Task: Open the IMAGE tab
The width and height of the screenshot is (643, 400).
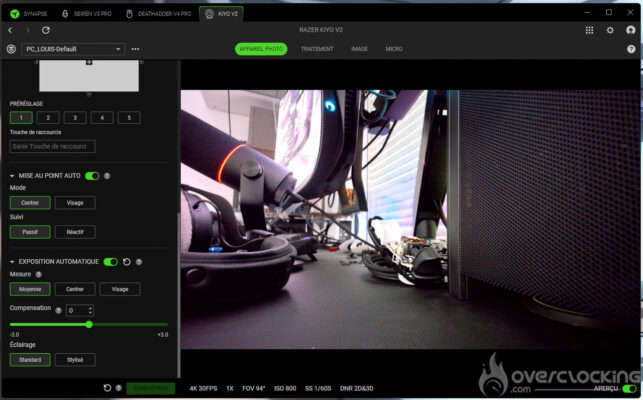Action: 359,49
